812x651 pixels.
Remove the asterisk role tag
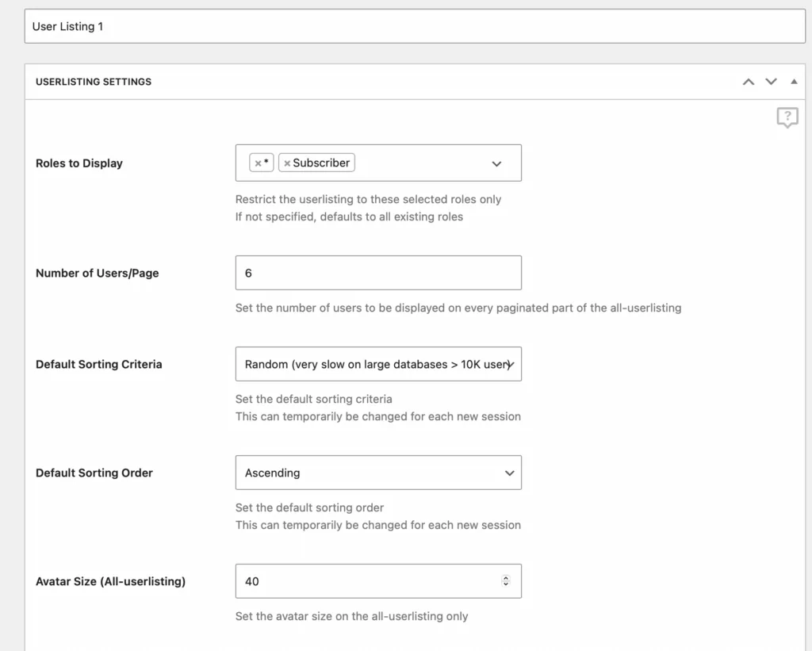tap(258, 163)
